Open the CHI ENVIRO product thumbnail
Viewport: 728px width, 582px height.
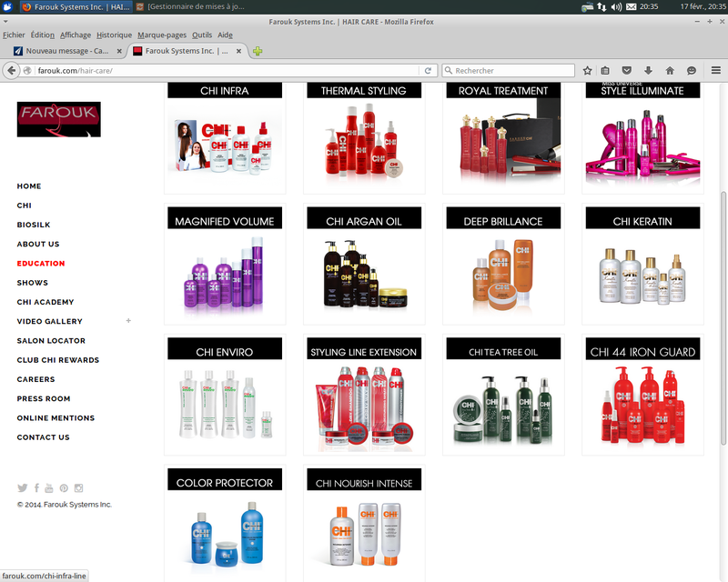pyautogui.click(x=225, y=395)
